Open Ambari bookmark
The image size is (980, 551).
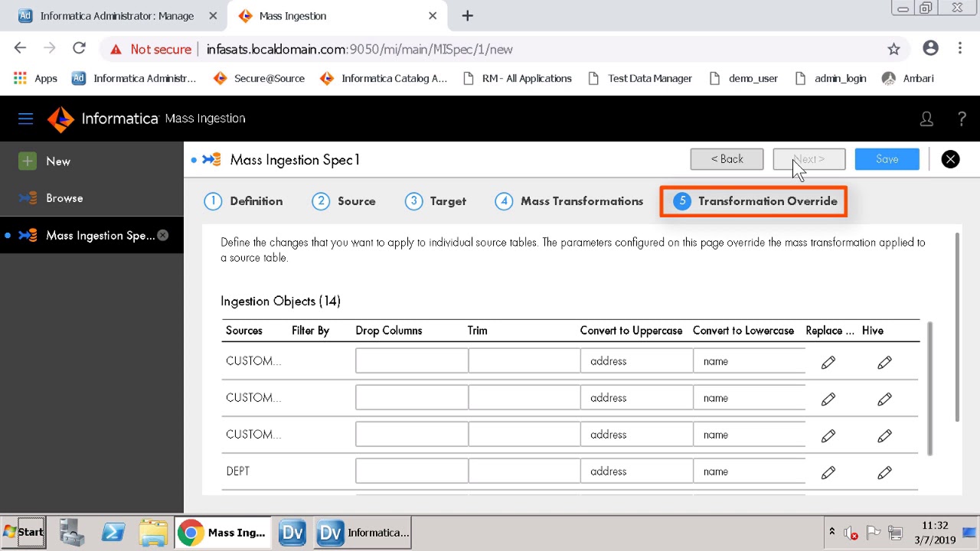(908, 78)
